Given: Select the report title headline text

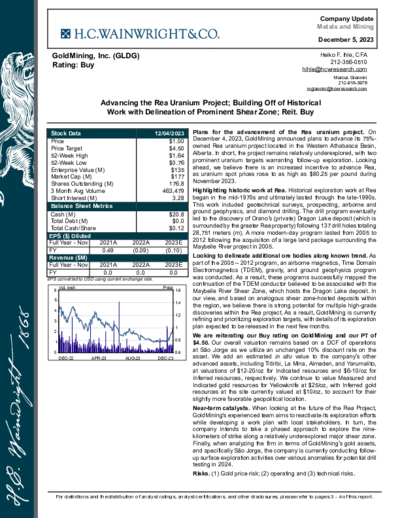Looking at the screenshot, I should [x=211, y=107].
